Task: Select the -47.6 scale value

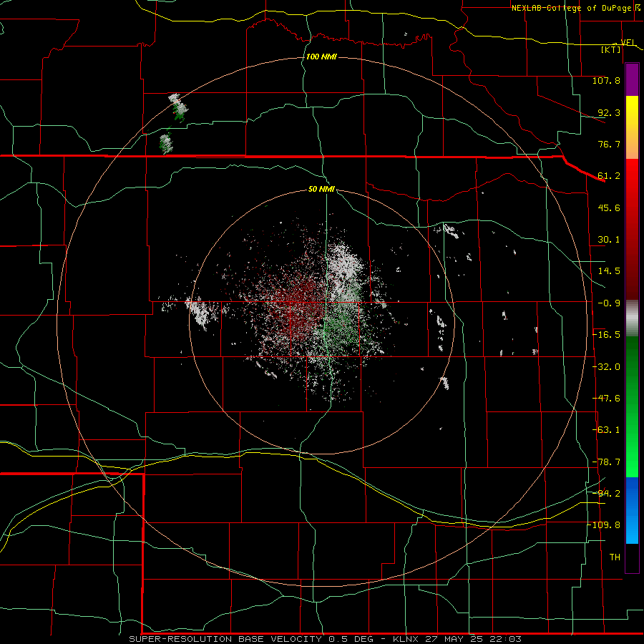Action: pyautogui.click(x=606, y=399)
